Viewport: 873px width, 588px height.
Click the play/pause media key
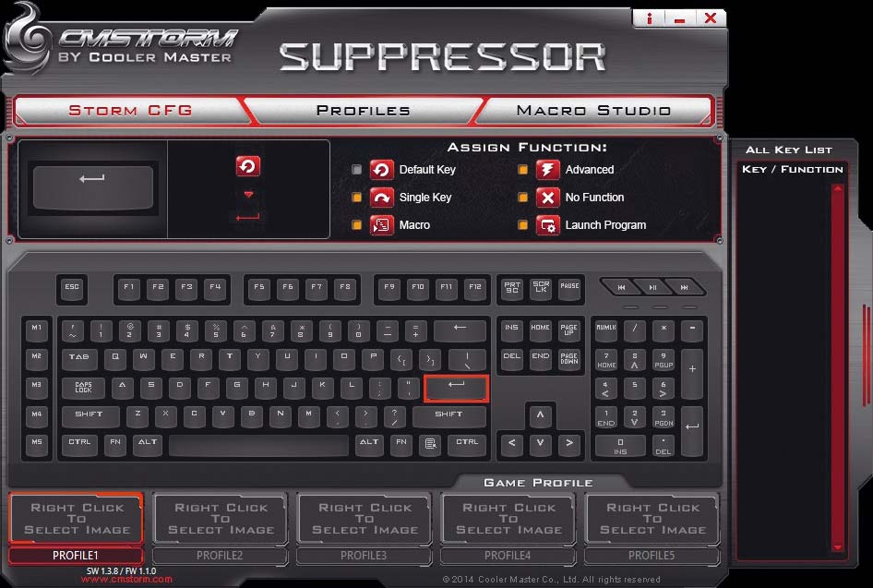coord(652,287)
